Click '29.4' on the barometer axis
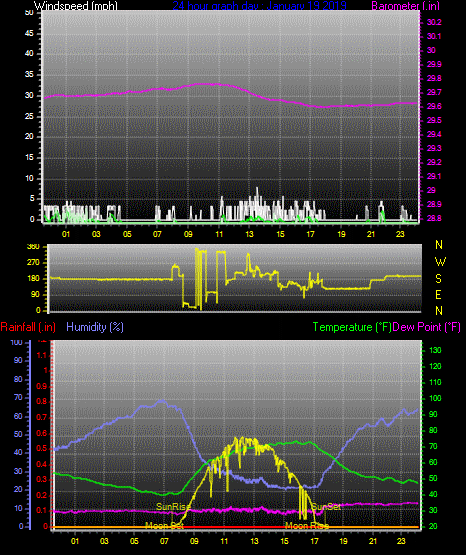 pyautogui.click(x=434, y=134)
